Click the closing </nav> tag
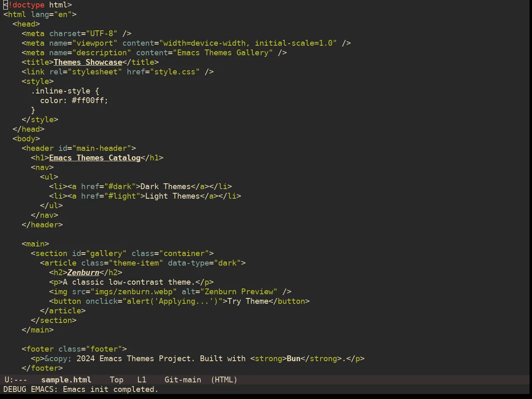Viewport: 532px width, 399px height. pyautogui.click(x=44, y=215)
